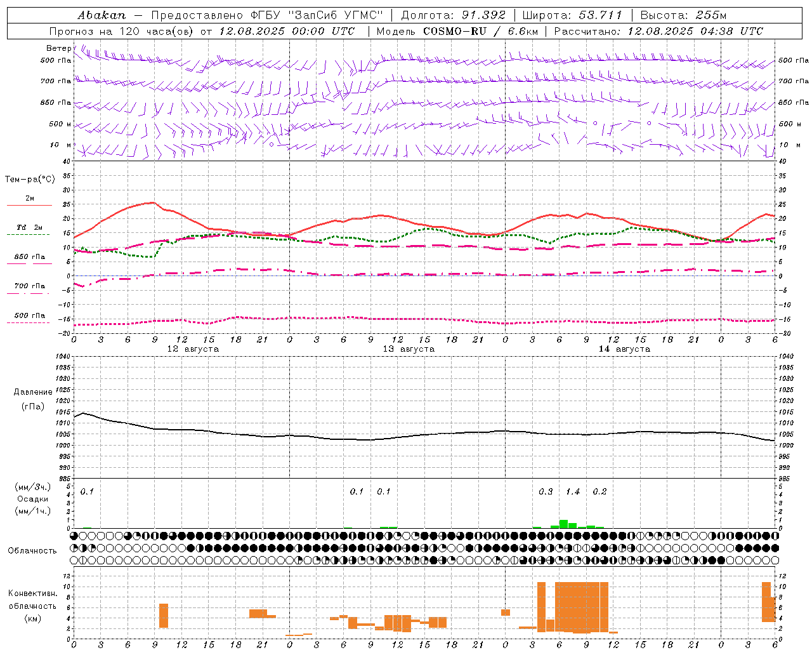812x650 pixels.
Task: Click the Конвективн. convective cloud label
Action: (33, 594)
